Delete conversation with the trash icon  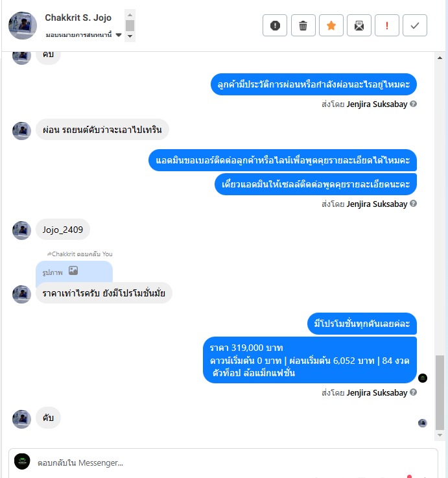[x=303, y=25]
